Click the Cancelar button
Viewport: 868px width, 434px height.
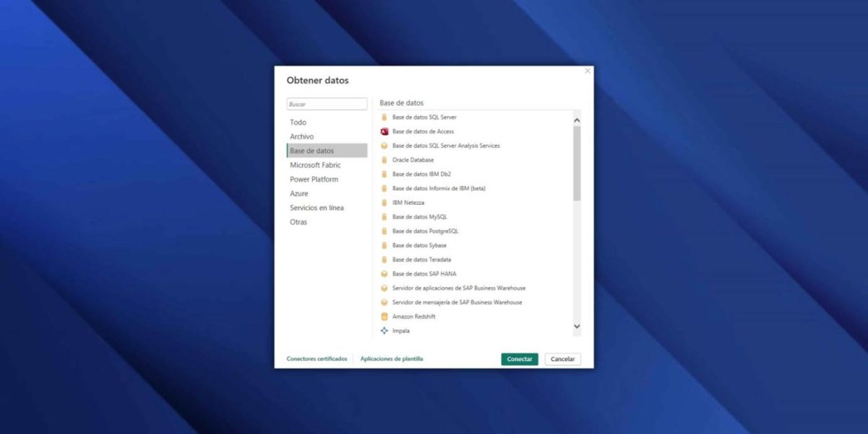tap(562, 359)
